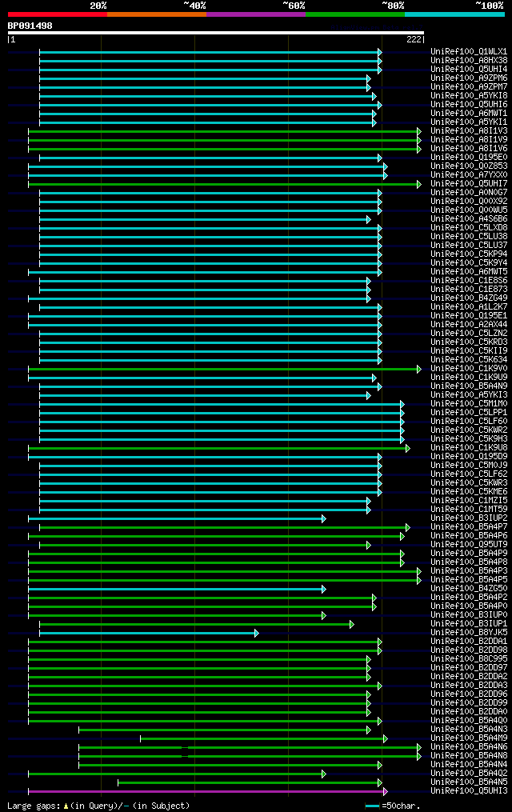This screenshot has width=512, height=812.
Task: Click the UniRef100_A8I1V6 label
Action: pos(469,149)
